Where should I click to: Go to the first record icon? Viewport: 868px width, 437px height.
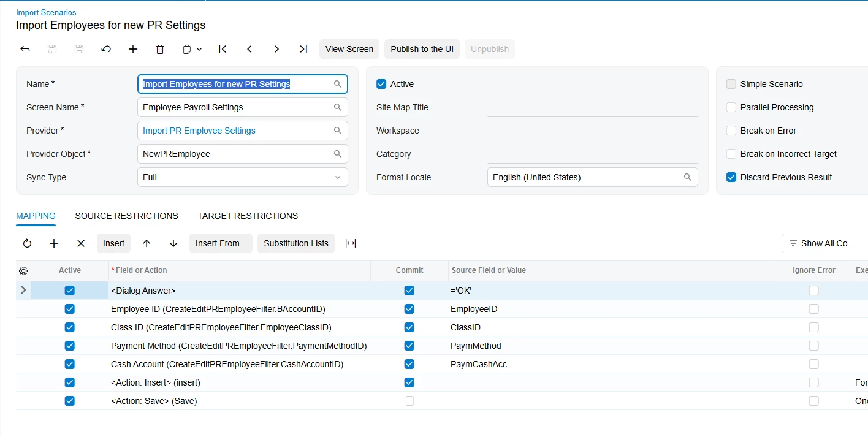pyautogui.click(x=223, y=49)
